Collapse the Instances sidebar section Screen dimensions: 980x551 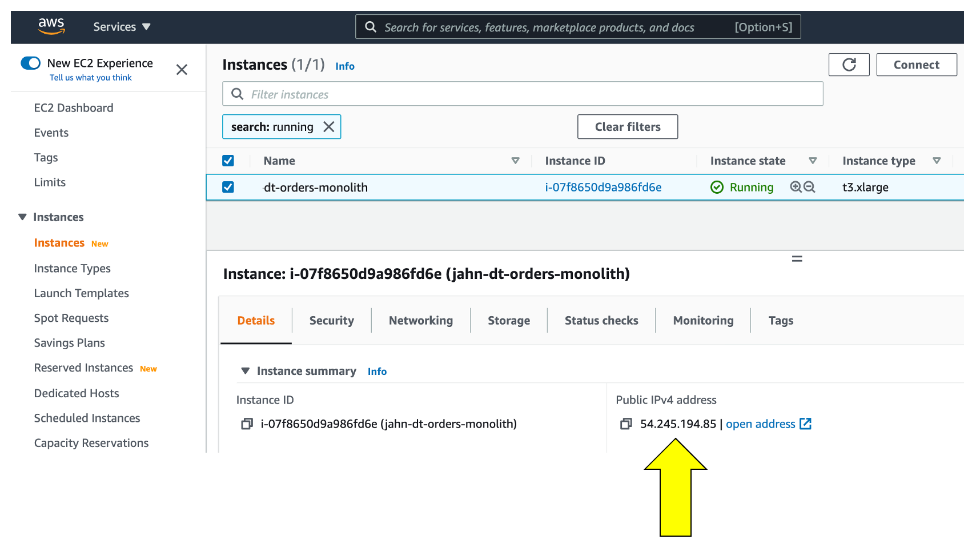tap(22, 217)
